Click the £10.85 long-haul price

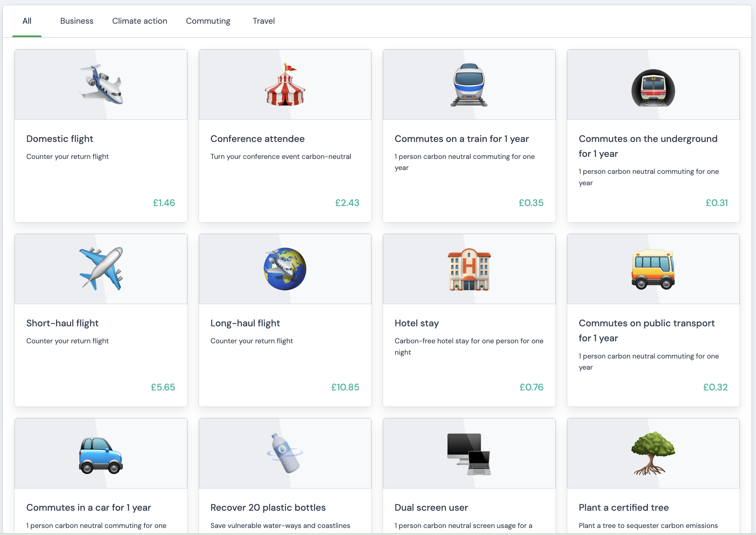(345, 387)
